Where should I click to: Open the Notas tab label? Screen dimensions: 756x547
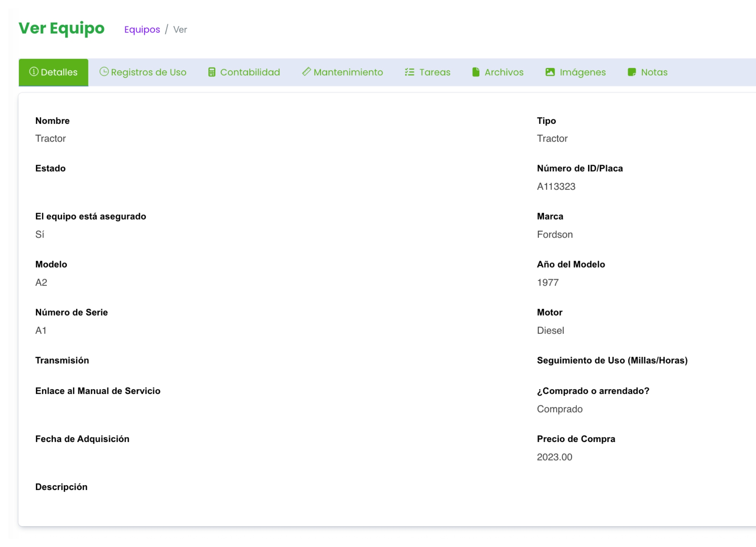(654, 72)
